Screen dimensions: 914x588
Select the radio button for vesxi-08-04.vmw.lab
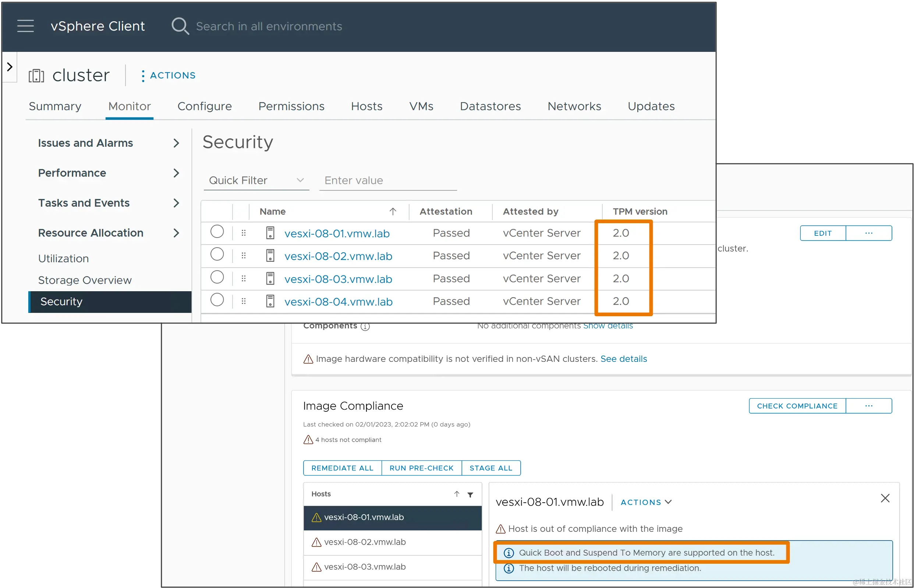click(217, 300)
